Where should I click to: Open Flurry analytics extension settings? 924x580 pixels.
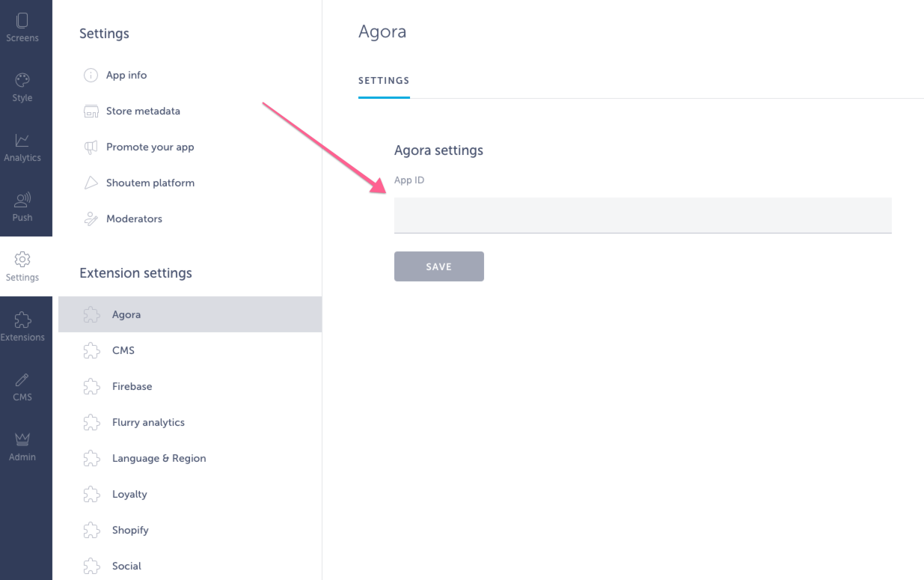click(148, 422)
